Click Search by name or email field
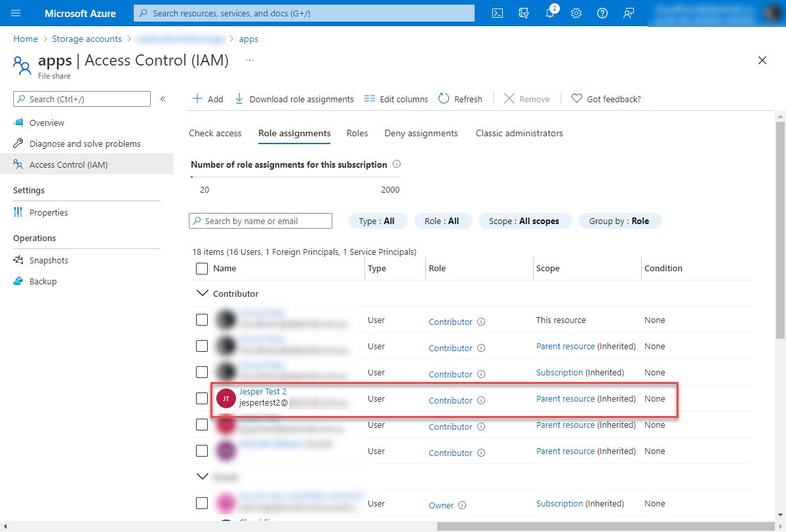The height and width of the screenshot is (532, 786). [260, 221]
